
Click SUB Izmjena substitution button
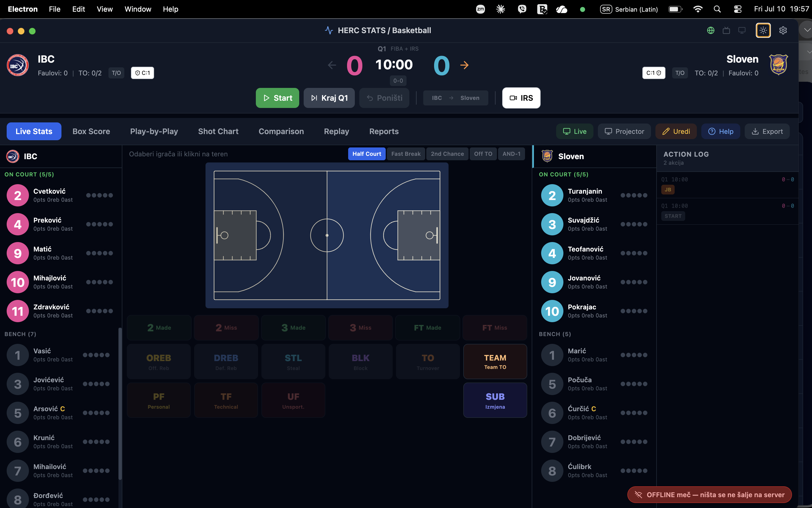pyautogui.click(x=495, y=400)
